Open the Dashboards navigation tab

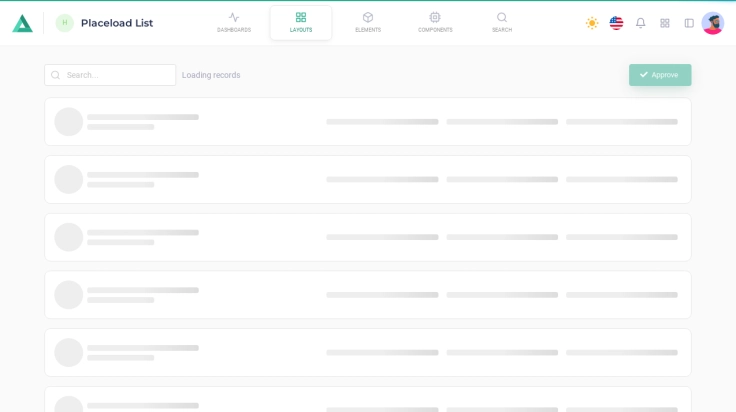pyautogui.click(x=234, y=22)
